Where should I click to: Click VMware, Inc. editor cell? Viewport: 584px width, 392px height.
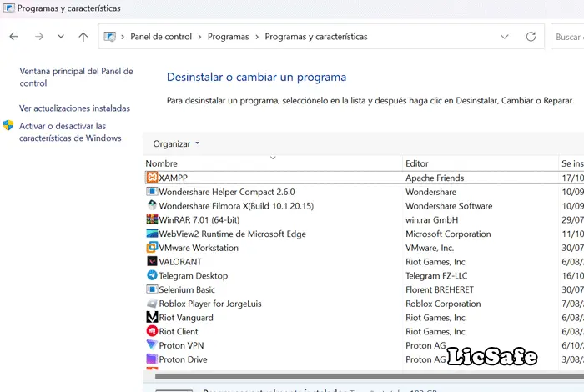[430, 248]
